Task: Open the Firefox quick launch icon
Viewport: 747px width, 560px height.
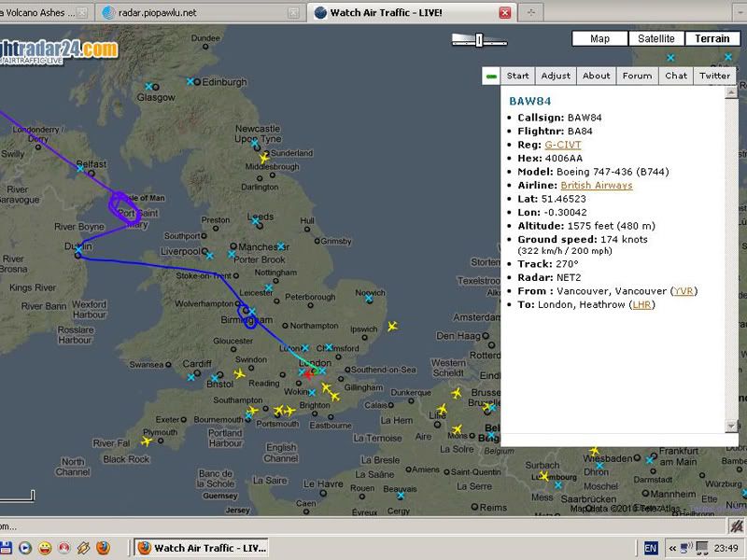Action: coord(103,548)
